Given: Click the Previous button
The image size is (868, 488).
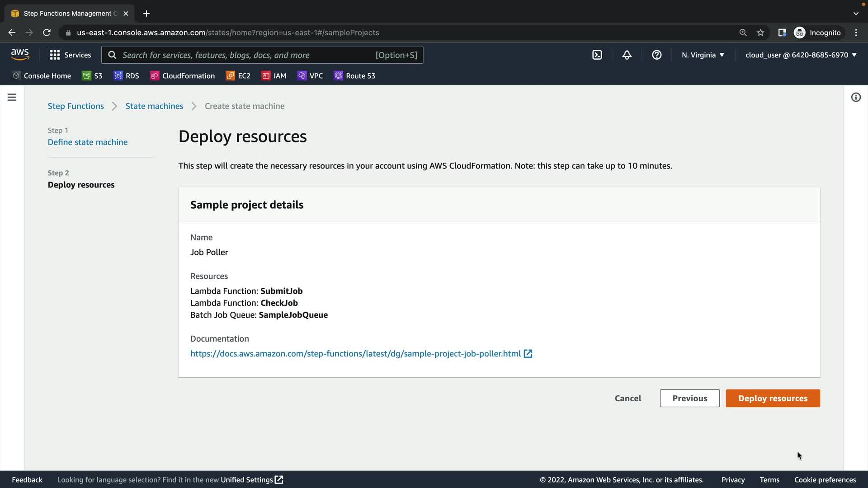Looking at the screenshot, I should tap(689, 398).
